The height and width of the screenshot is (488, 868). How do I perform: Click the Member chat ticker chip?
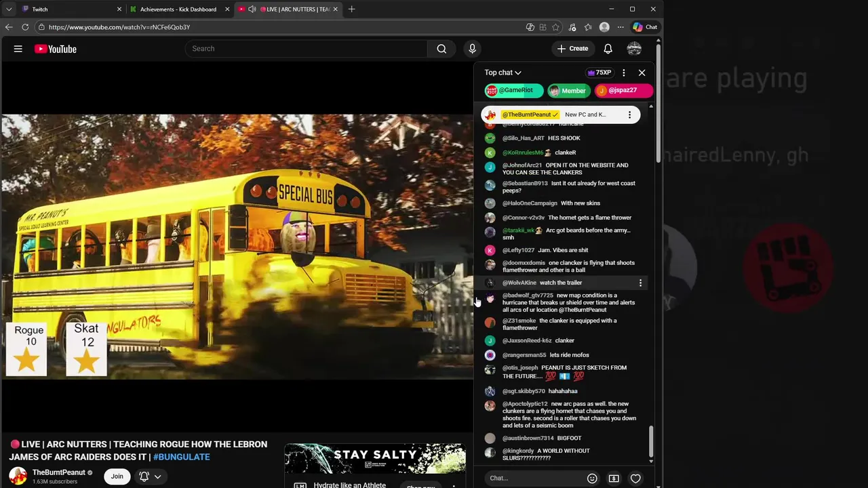tap(568, 91)
